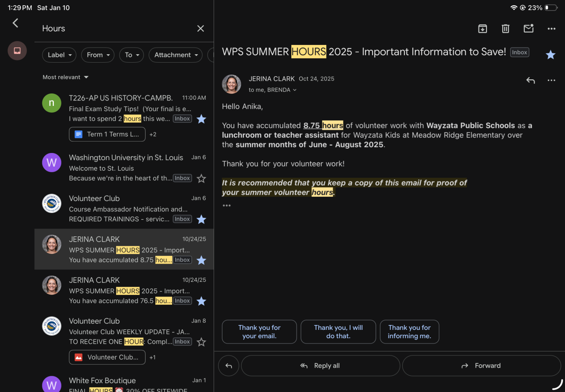The height and width of the screenshot is (392, 565).
Task: Forward this email
Action: click(x=482, y=366)
